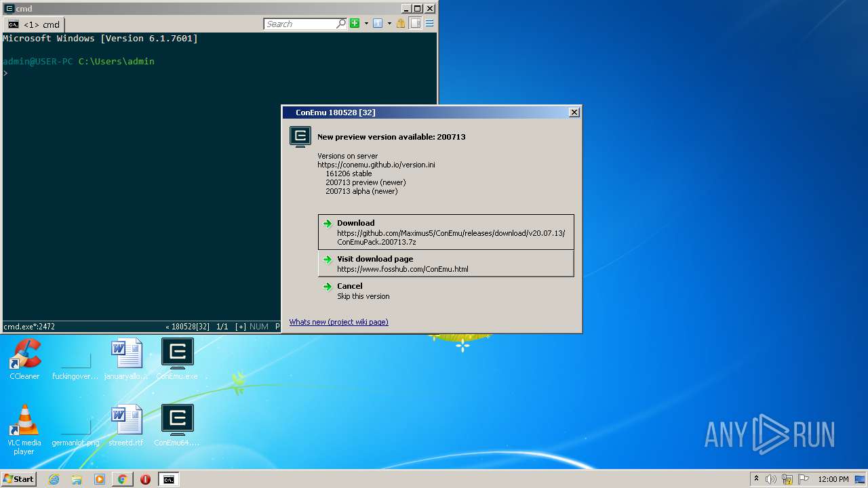Click the [+] indicator in status bar
Screen dimensions: 868x488
(x=241, y=327)
